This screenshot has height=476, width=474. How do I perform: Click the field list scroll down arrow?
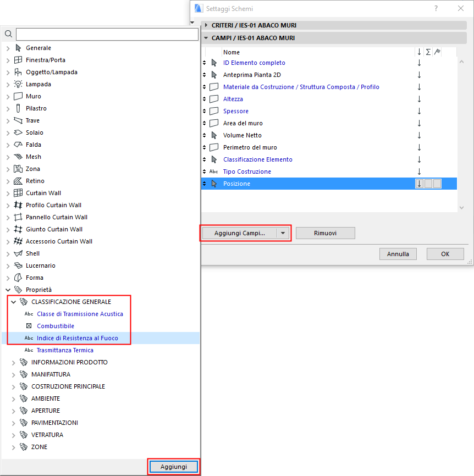[461, 208]
